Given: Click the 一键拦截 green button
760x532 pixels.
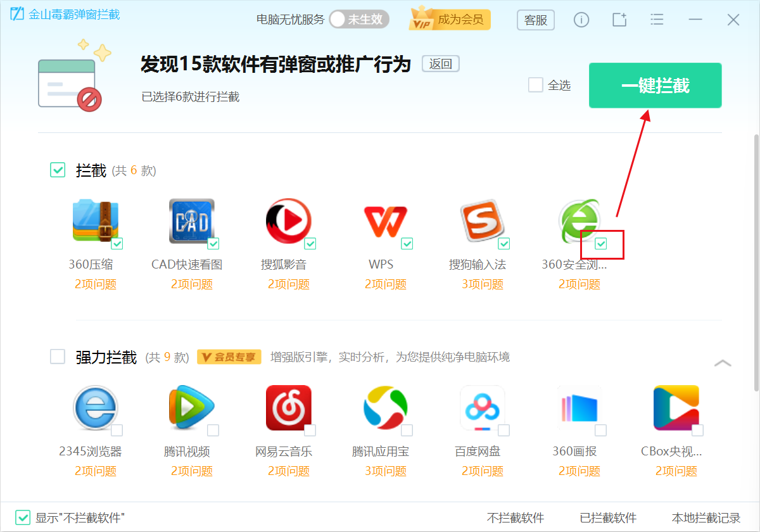Looking at the screenshot, I should 655,85.
